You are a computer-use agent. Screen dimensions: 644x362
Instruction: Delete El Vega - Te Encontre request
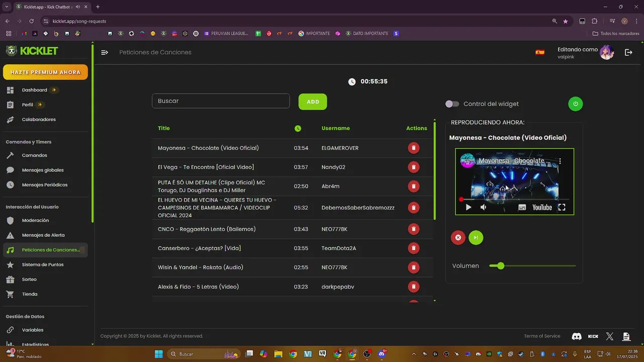coord(414,167)
